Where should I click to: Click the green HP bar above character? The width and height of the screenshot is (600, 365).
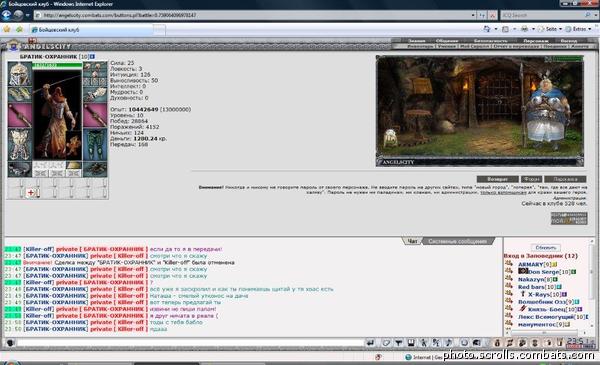pyautogui.click(x=57, y=65)
